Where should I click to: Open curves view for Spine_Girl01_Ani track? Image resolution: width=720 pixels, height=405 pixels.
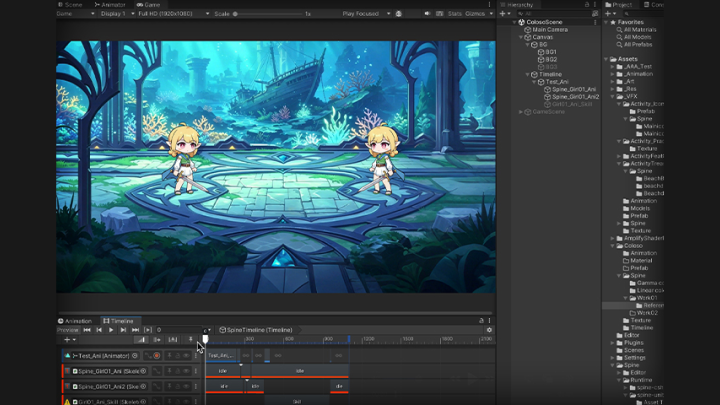157,371
